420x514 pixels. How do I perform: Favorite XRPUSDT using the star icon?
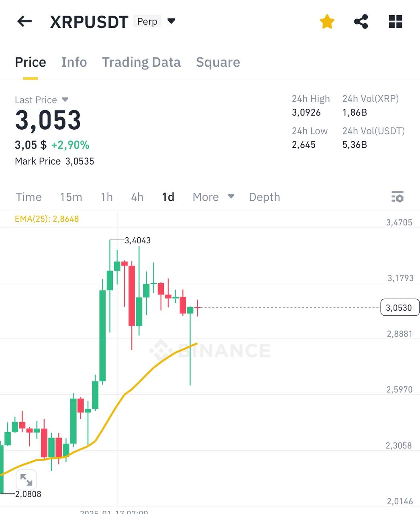tap(327, 22)
